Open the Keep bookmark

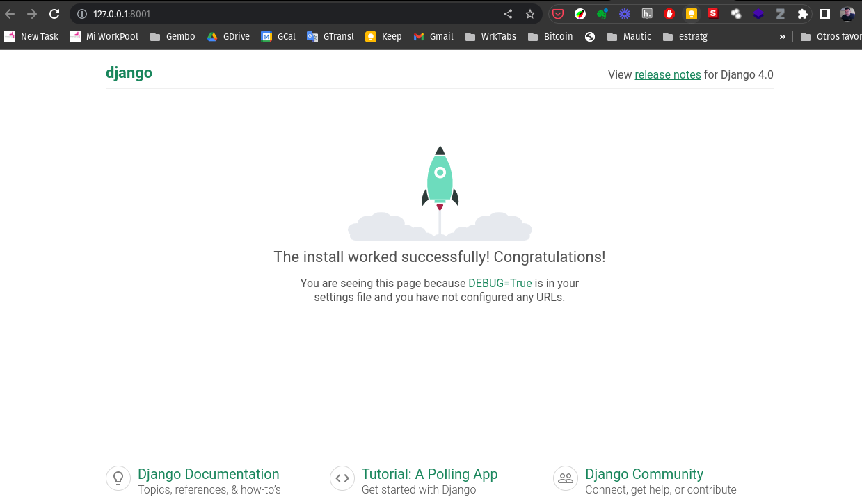point(384,37)
